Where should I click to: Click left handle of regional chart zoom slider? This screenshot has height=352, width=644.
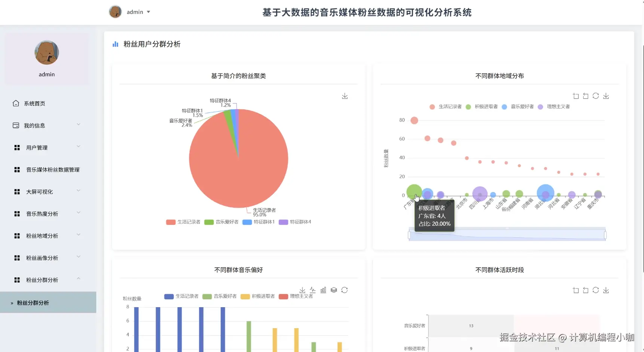click(x=409, y=235)
